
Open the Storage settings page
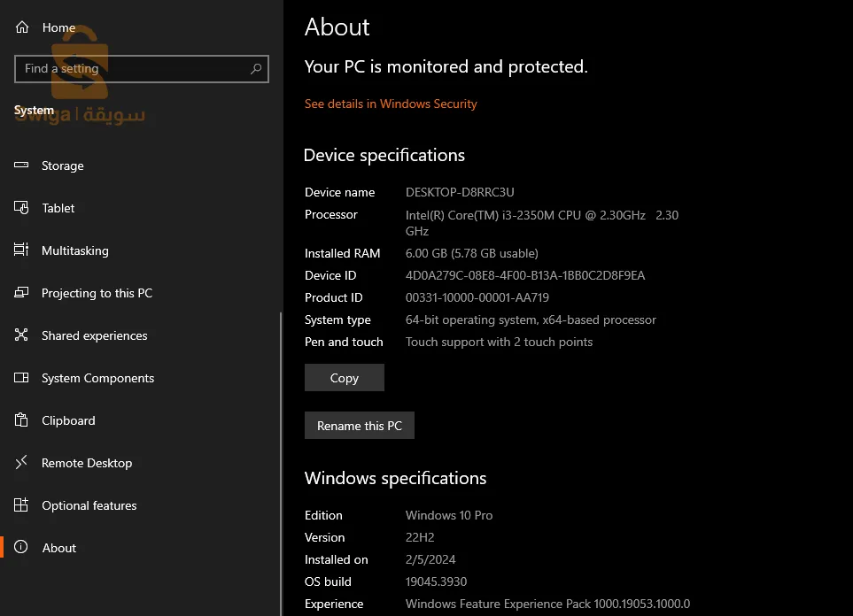point(63,166)
